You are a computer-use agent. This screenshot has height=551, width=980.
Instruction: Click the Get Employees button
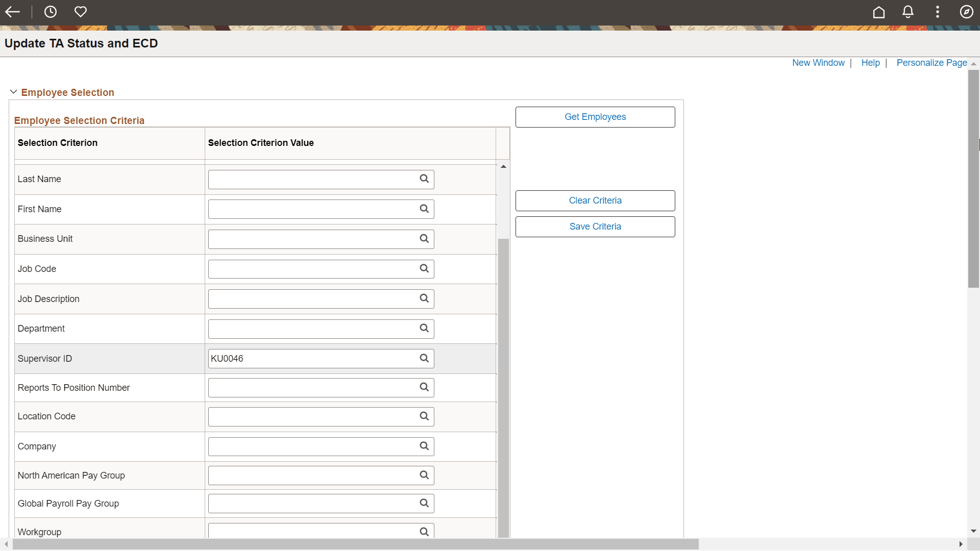click(x=595, y=117)
